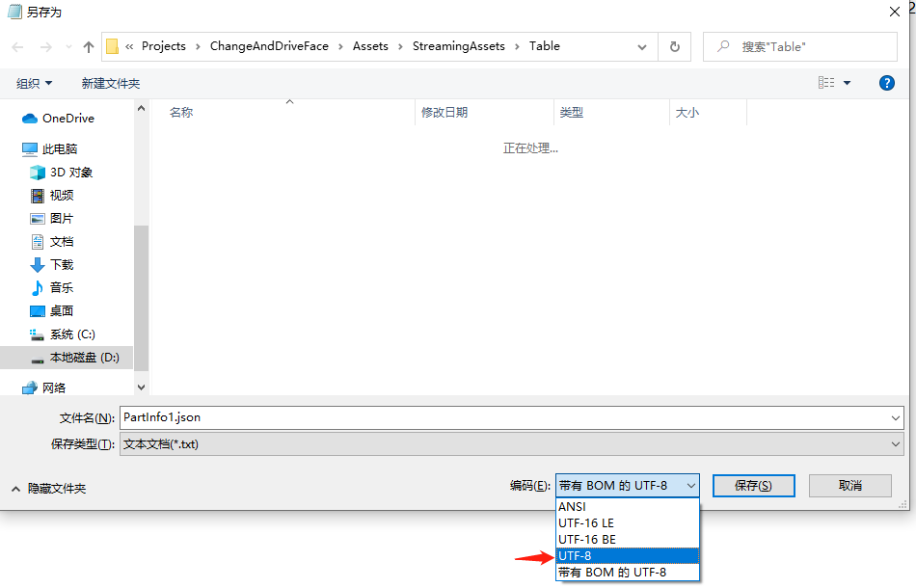
Task: Open the 下载 folder
Action: (x=52, y=265)
